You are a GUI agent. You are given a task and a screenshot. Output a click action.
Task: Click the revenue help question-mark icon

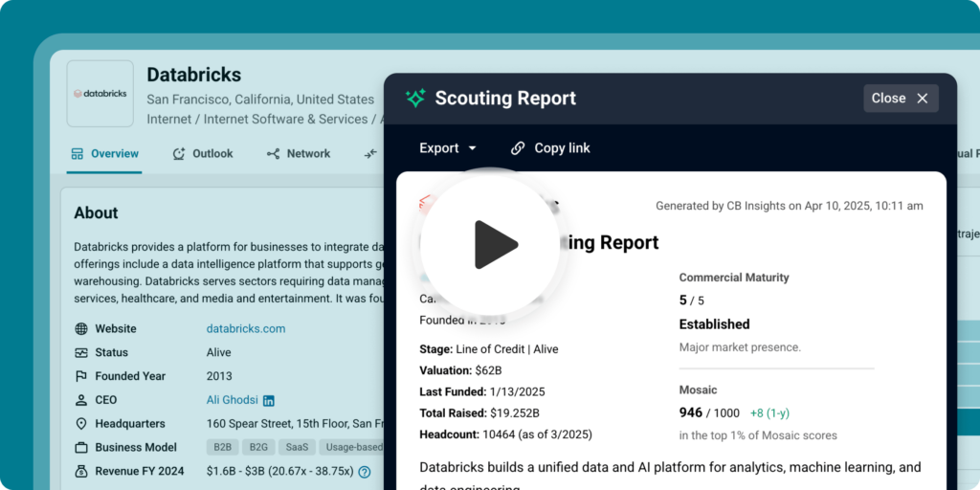point(365,472)
